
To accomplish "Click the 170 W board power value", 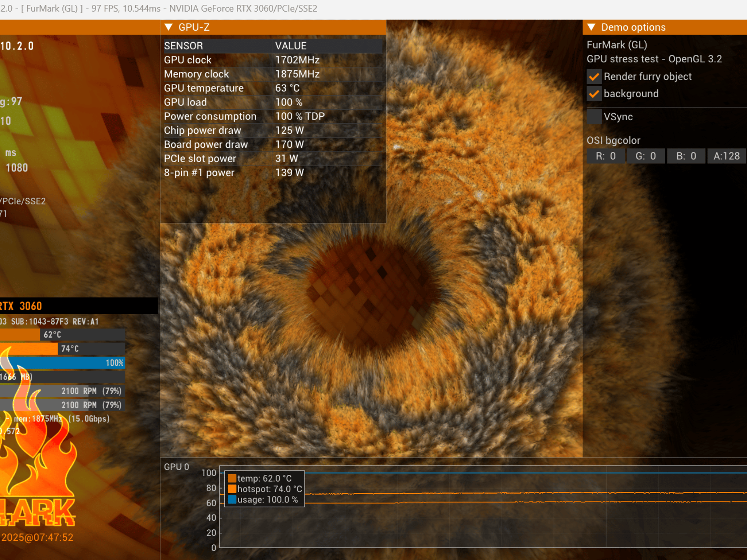I will pos(290,144).
